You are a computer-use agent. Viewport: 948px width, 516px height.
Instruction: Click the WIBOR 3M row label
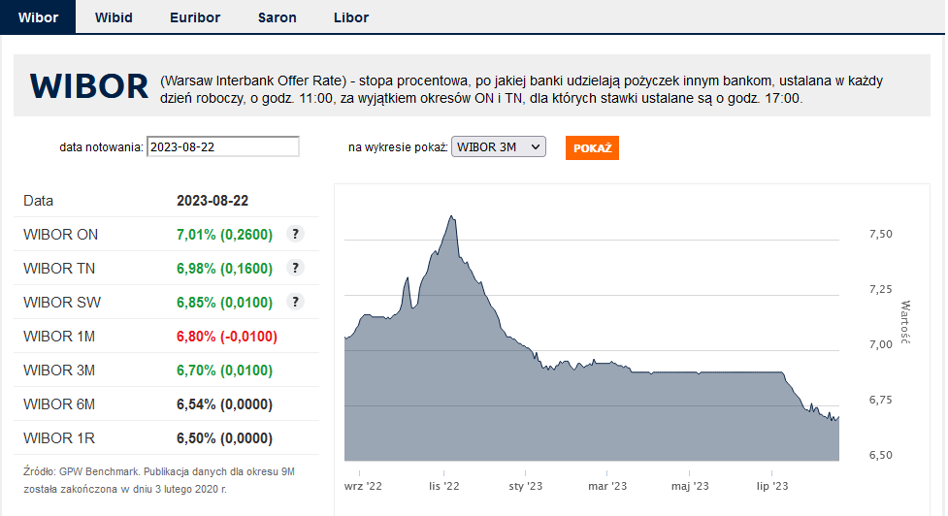59,370
